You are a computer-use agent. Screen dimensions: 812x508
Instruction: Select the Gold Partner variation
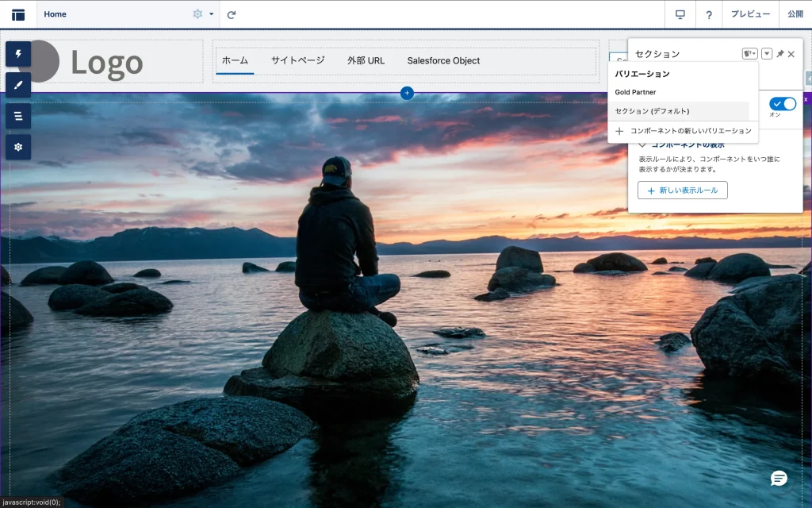(x=635, y=92)
